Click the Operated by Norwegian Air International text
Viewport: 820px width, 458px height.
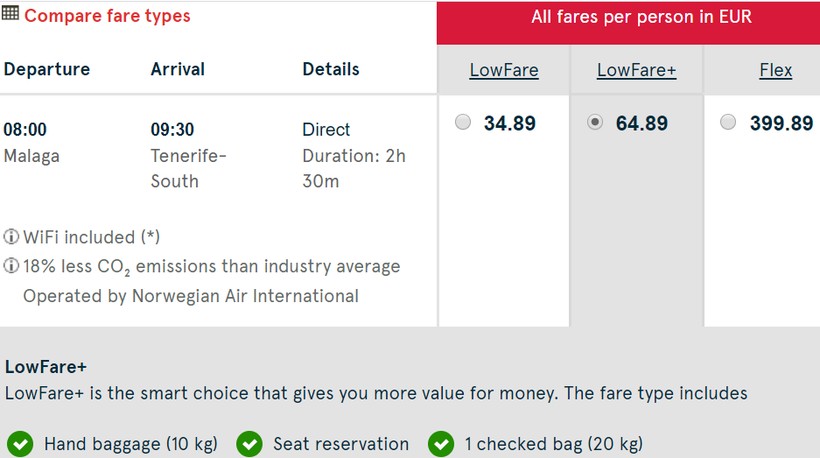[190, 296]
